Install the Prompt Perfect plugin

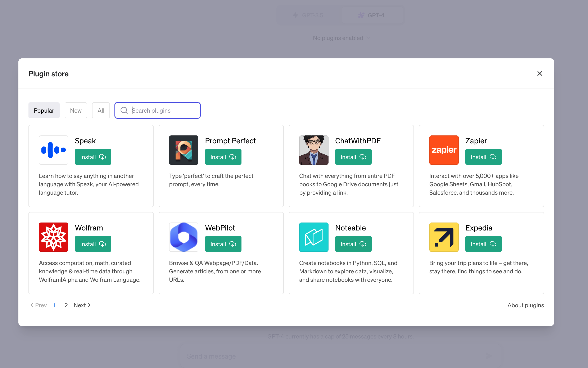pos(223,157)
